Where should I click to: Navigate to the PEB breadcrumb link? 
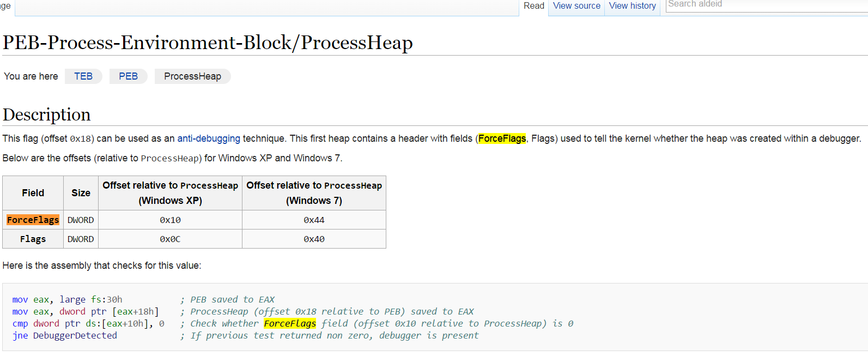point(128,76)
